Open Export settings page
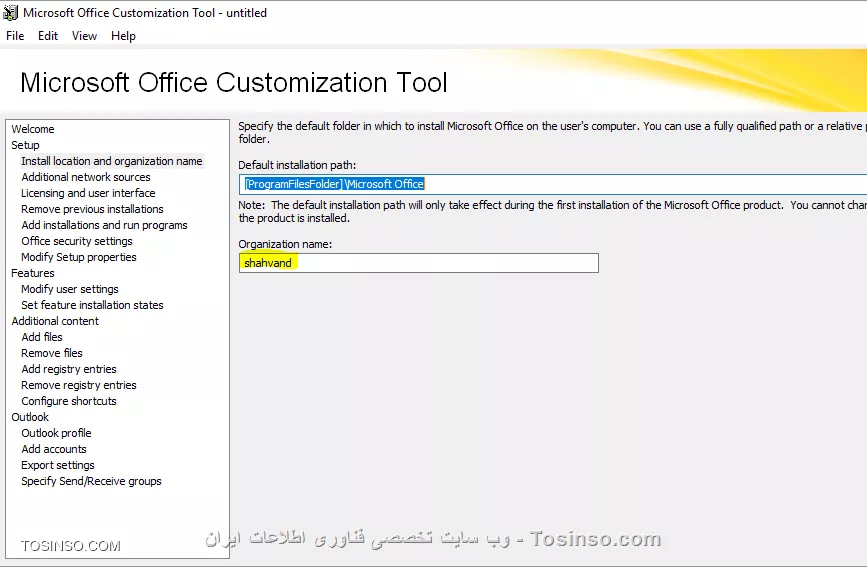Viewport: 867px width, 567px height. (58, 466)
